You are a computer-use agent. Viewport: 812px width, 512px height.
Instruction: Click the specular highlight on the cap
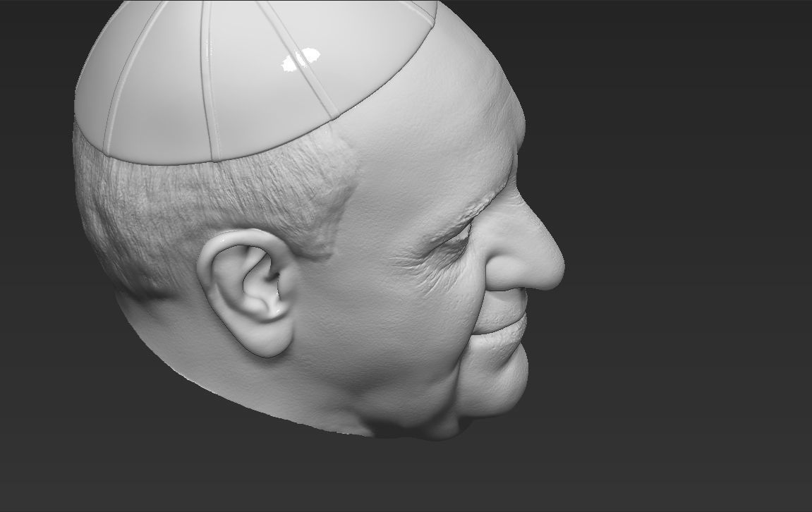tap(301, 59)
